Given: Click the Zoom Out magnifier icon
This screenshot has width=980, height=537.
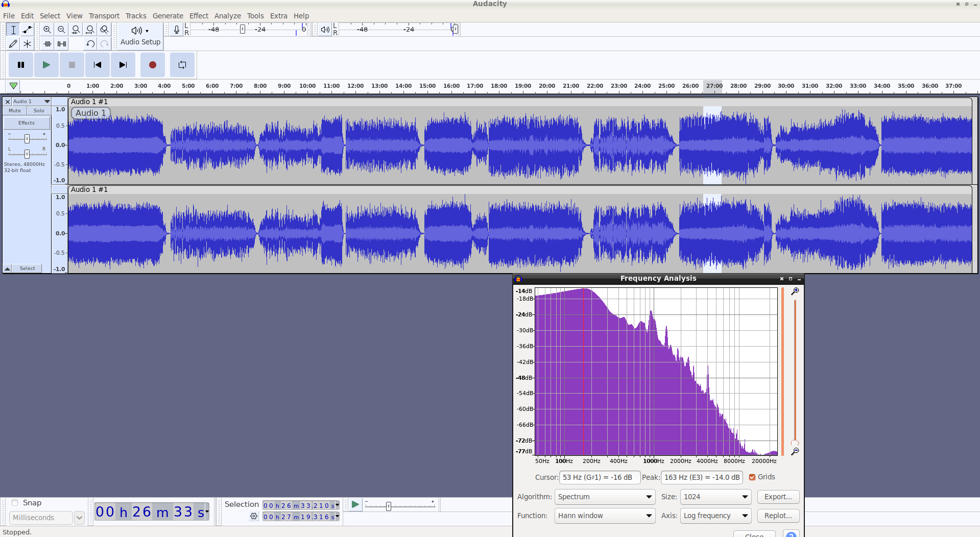Looking at the screenshot, I should (61, 30).
